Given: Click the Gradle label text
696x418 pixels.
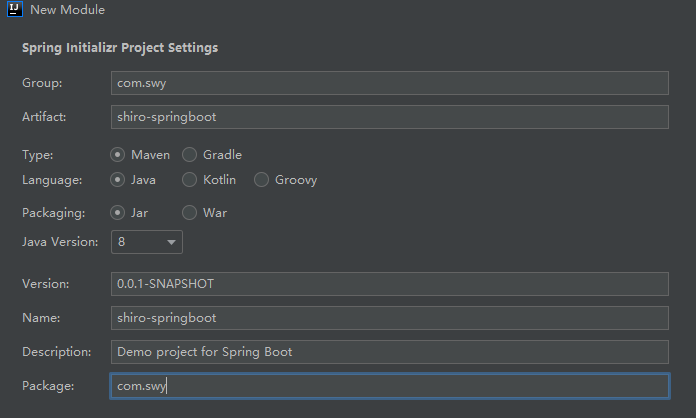Looking at the screenshot, I should [222, 155].
